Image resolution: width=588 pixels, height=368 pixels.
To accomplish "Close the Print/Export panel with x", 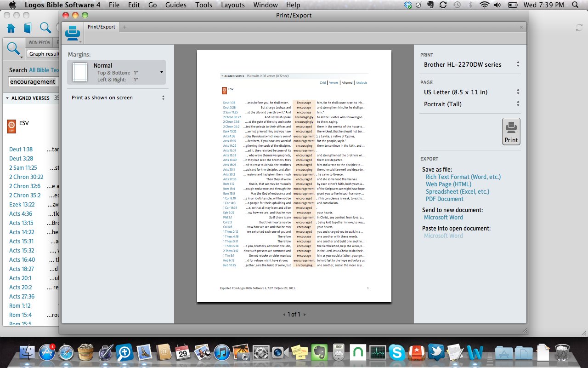I will (521, 27).
